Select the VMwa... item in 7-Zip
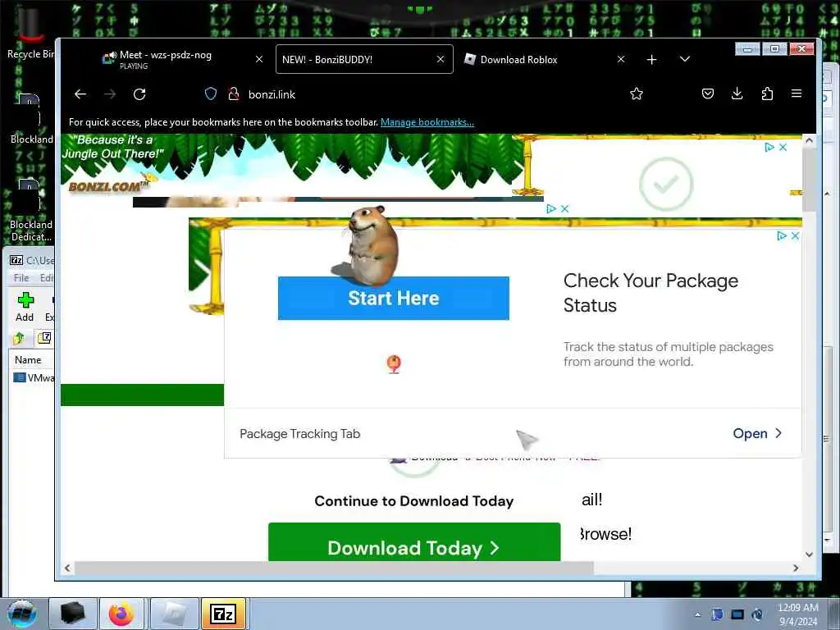The height and width of the screenshot is (630, 840). (34, 377)
